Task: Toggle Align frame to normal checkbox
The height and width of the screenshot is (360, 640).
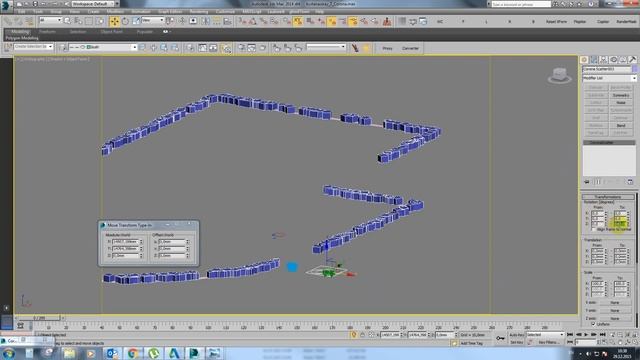Action: [594, 230]
